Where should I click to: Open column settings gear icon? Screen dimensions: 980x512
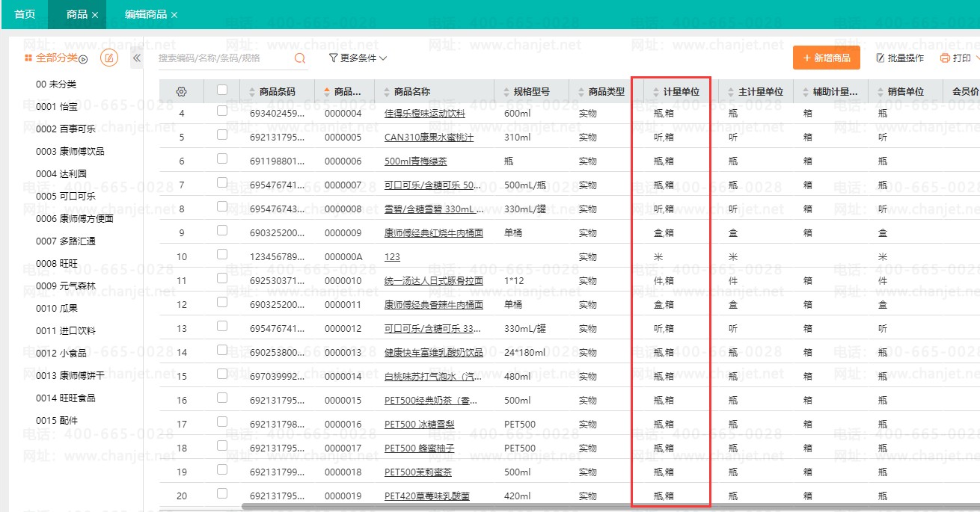(x=181, y=92)
